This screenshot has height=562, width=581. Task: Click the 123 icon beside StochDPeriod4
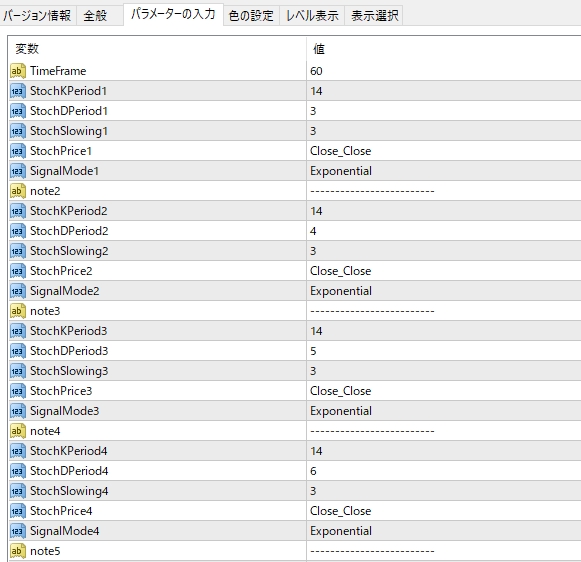click(18, 471)
